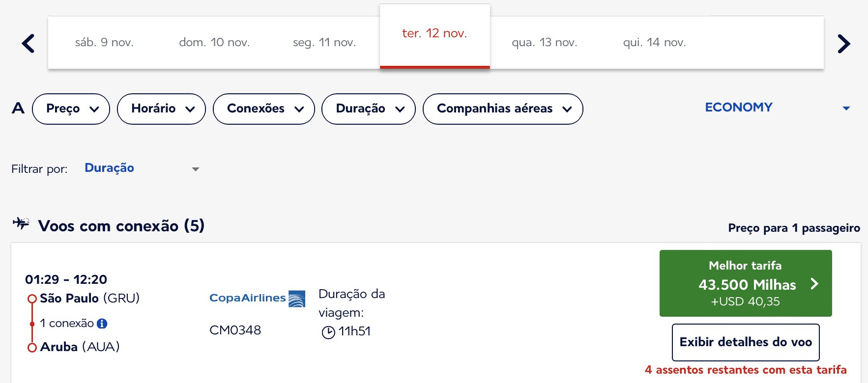Go to previous dates with left arrow
This screenshot has height=383, width=868.
pos(29,43)
